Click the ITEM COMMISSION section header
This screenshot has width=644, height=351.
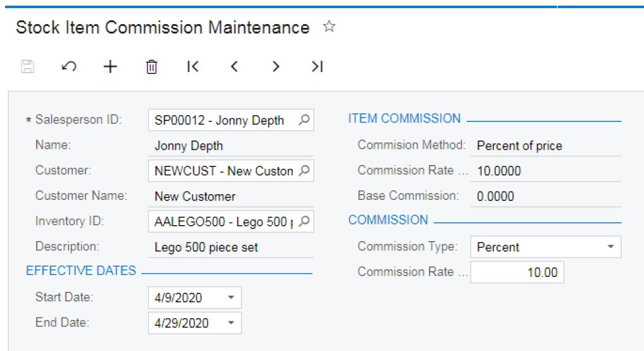coord(404,118)
